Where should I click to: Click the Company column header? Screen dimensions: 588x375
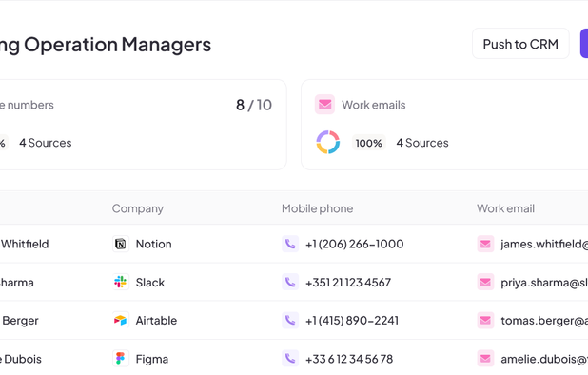(138, 208)
